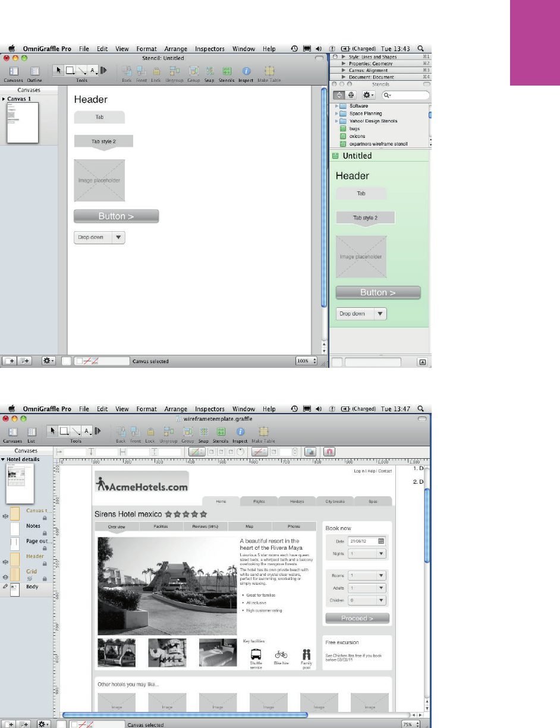Click Ungroup icon in Stencil: Untitled toolbar
Viewport: 560px width, 728px height.
(x=174, y=70)
